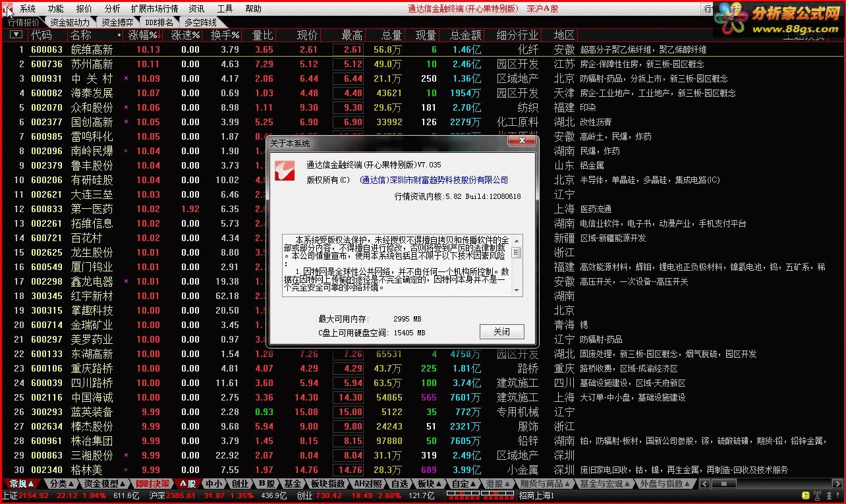The height and width of the screenshot is (504, 846).
Task: Click the A股 bottom tab
Action: tap(187, 484)
